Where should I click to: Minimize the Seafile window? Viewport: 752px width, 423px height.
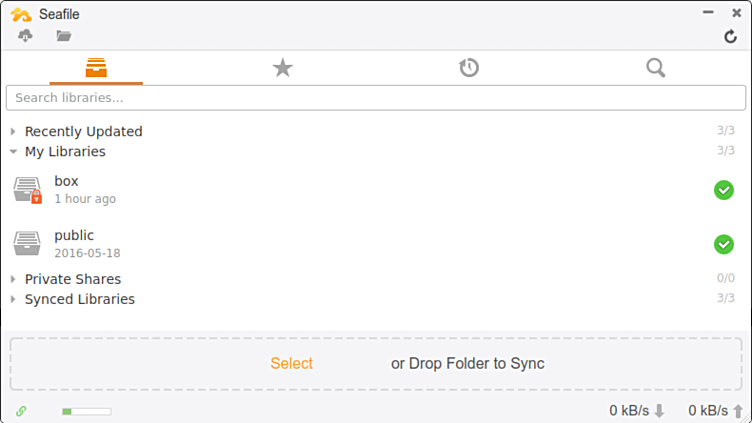coord(708,12)
